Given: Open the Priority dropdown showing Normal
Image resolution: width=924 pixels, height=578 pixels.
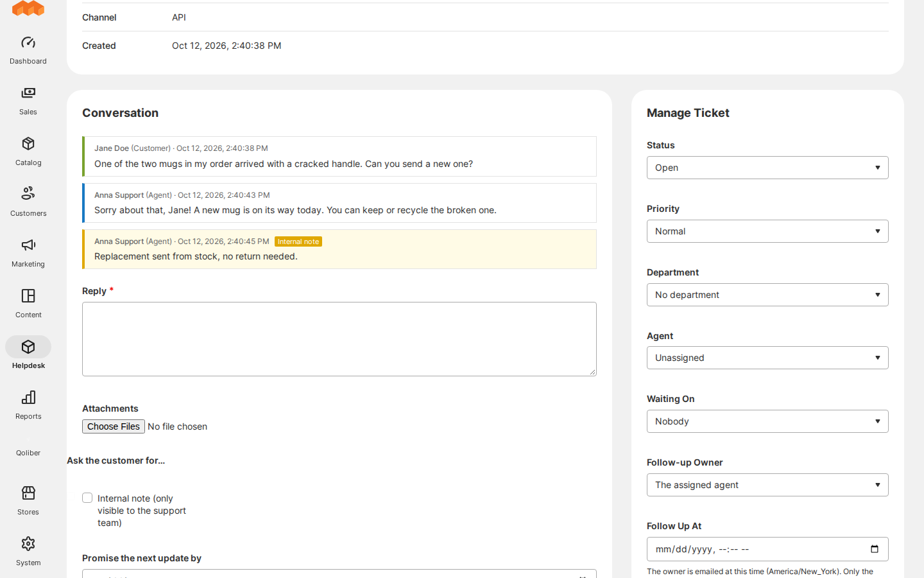Looking at the screenshot, I should point(767,231).
